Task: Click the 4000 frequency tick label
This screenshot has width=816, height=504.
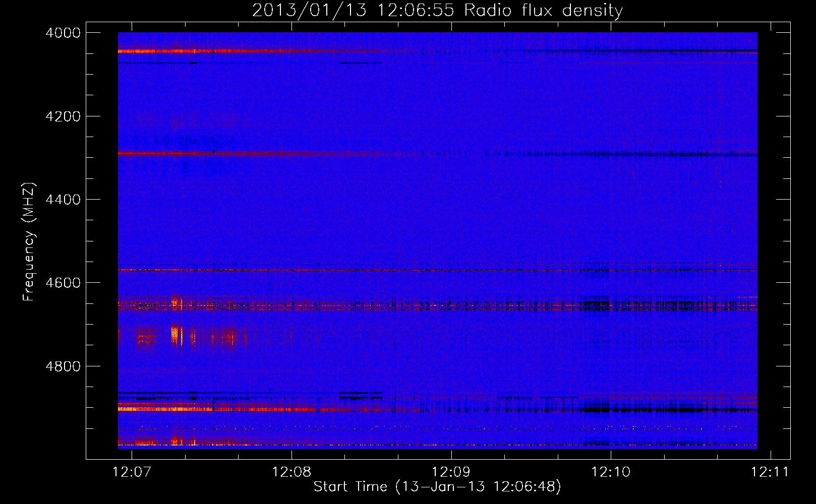Action: 63,33
